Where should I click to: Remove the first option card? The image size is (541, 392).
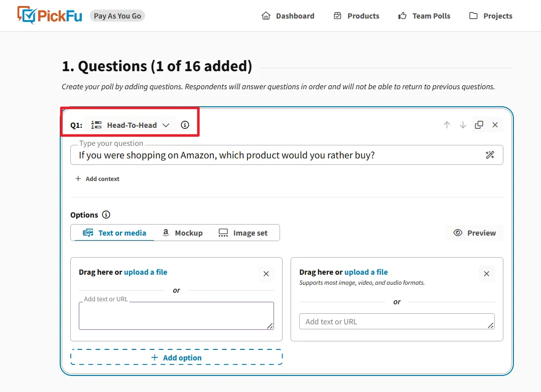tap(266, 274)
